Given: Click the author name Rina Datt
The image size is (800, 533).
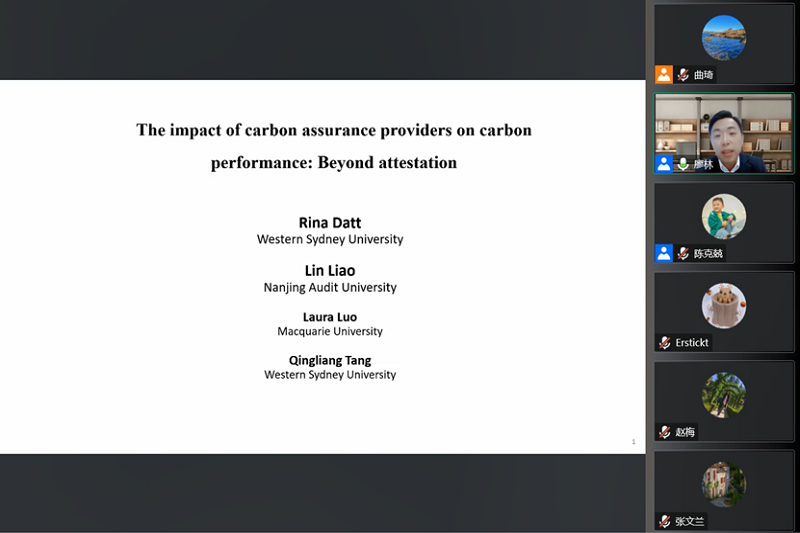Looking at the screenshot, I should [x=330, y=222].
